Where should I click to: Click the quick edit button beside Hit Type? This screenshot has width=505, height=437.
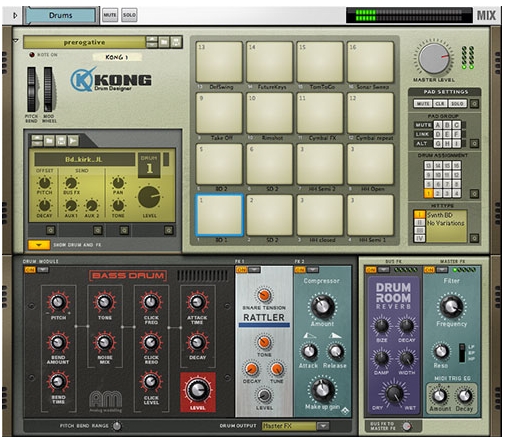tap(474, 238)
